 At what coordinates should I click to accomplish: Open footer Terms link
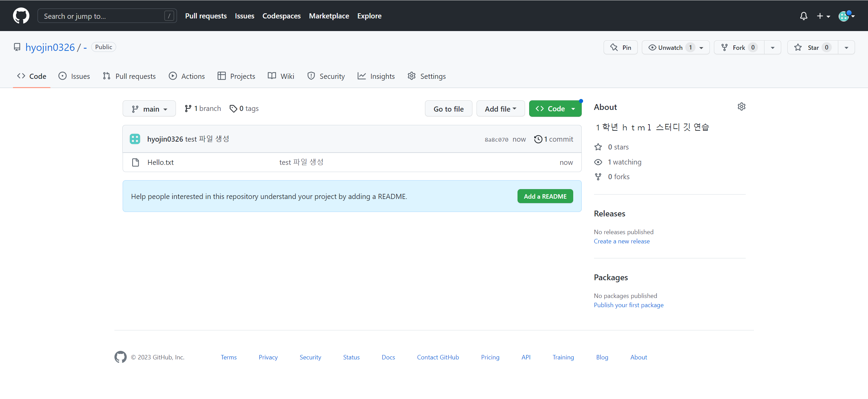tap(229, 357)
